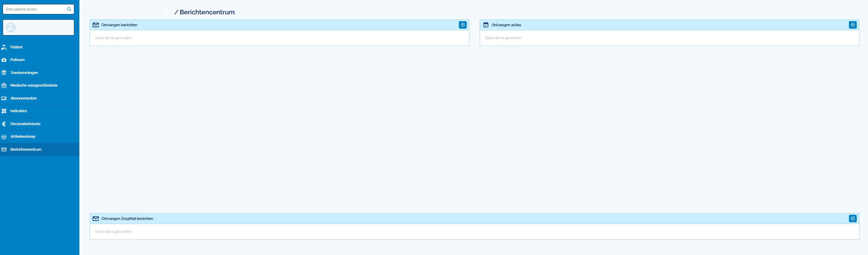Go to Artikelverkoop
Screen dimensions: 868x255
point(22,136)
